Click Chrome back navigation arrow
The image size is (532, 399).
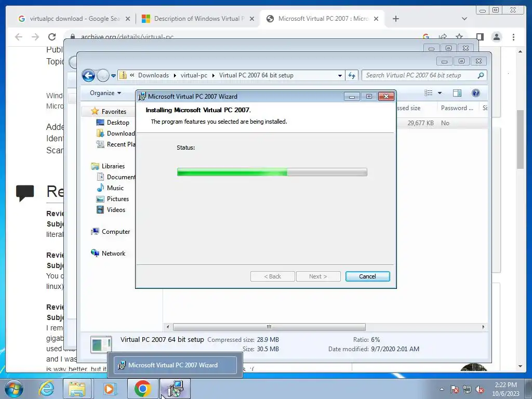point(19,37)
